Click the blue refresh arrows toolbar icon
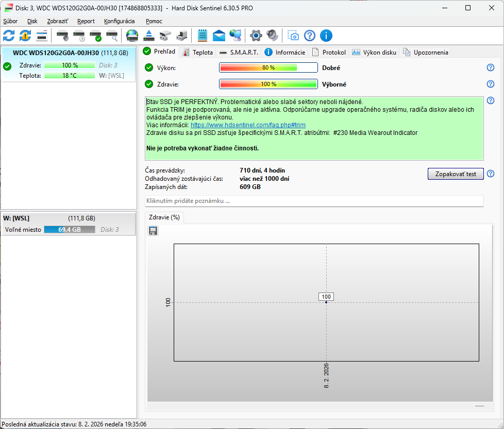Screen dimensions: 504x429 [9, 36]
